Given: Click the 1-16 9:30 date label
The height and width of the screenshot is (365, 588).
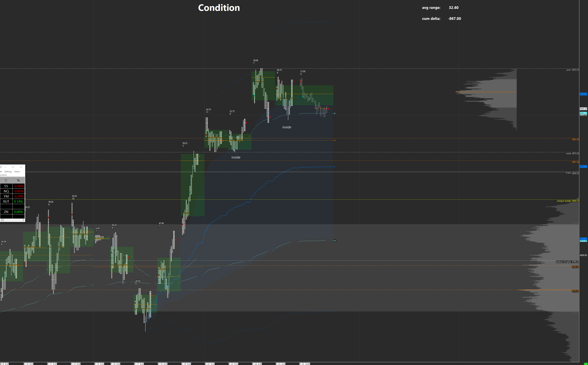Looking at the screenshot, I should click(115, 364).
